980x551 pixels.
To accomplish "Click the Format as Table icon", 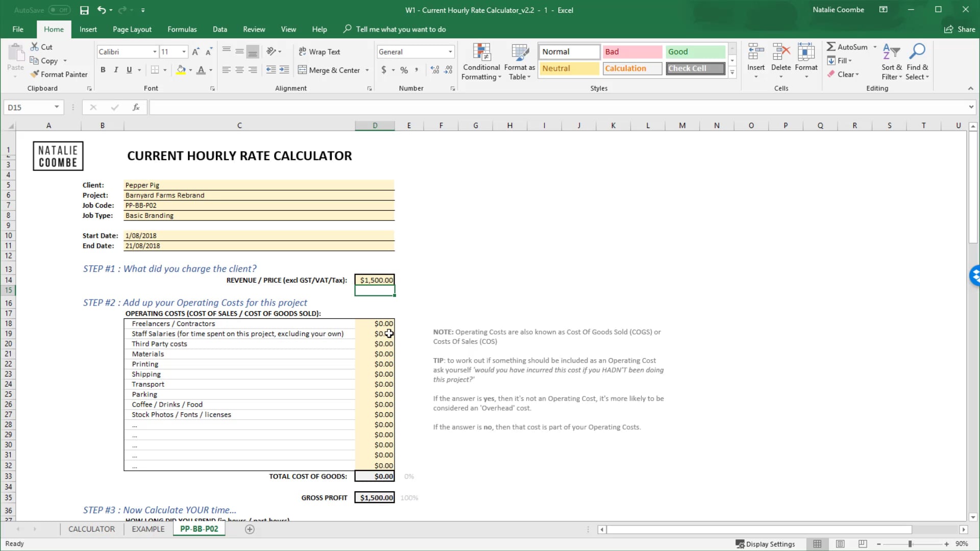I will pyautogui.click(x=519, y=61).
